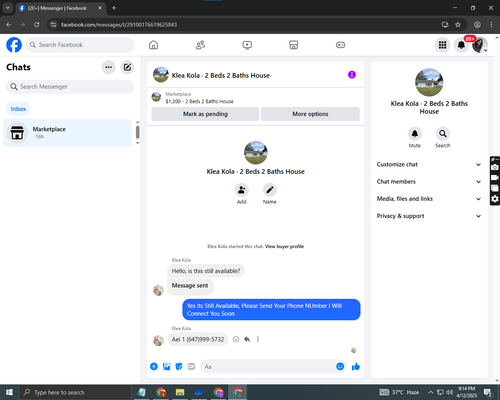Click the browser address bar URL
The image size is (500, 400).
coord(119,25)
